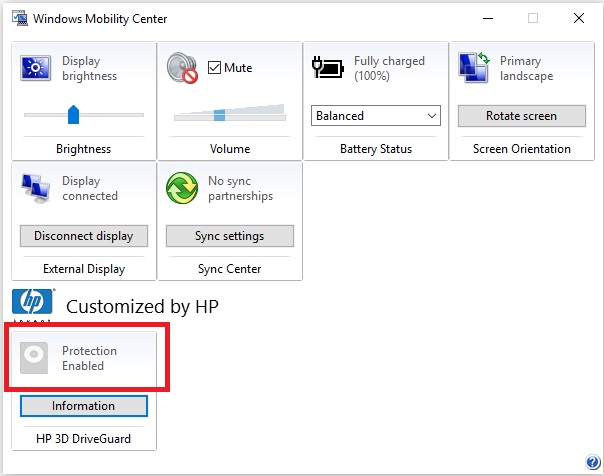Click the HP 3D DriveGuard hard drive icon
The image size is (604, 476).
coord(34,358)
